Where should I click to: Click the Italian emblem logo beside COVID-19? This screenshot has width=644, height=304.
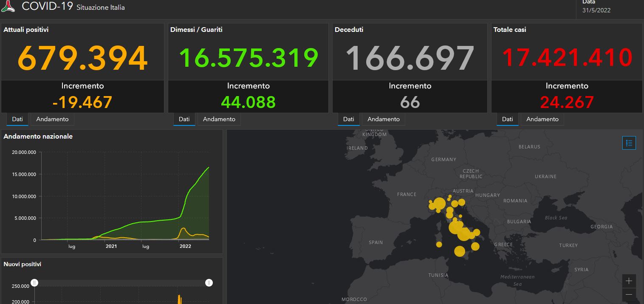coord(8,6)
